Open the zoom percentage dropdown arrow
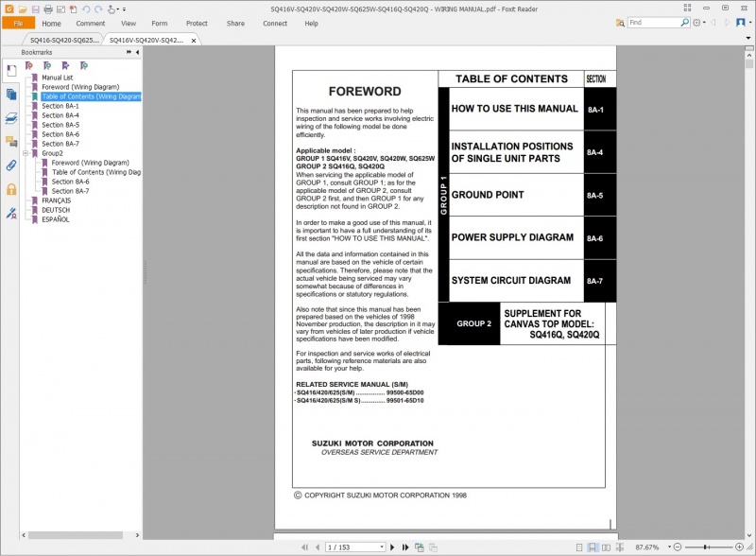756x556 pixels. pyautogui.click(x=669, y=547)
